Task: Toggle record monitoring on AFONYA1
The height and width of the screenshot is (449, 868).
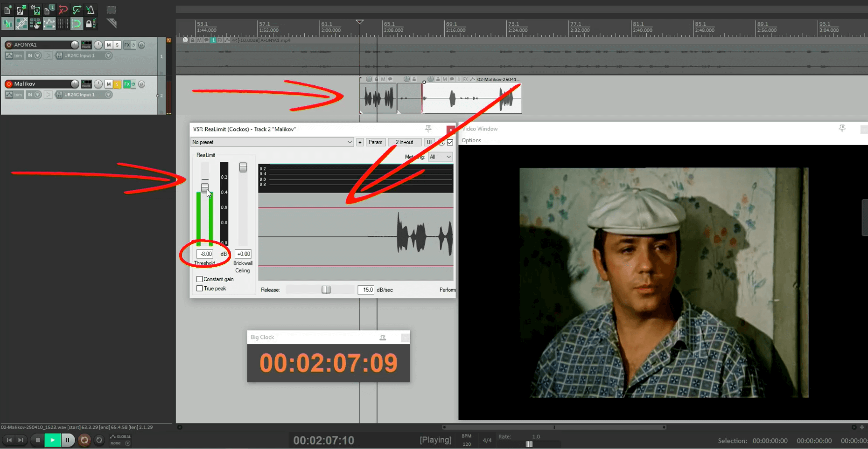Action: pyautogui.click(x=48, y=55)
